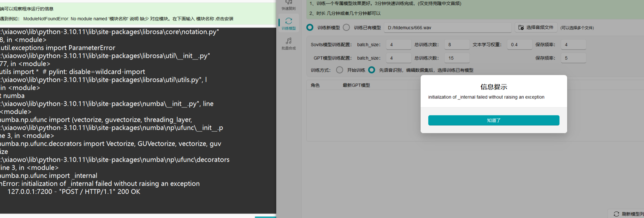Image resolution: width=644 pixels, height=218 pixels.
Task: Click the Sovits 总训练次数 field showing 8
Action: point(456,45)
